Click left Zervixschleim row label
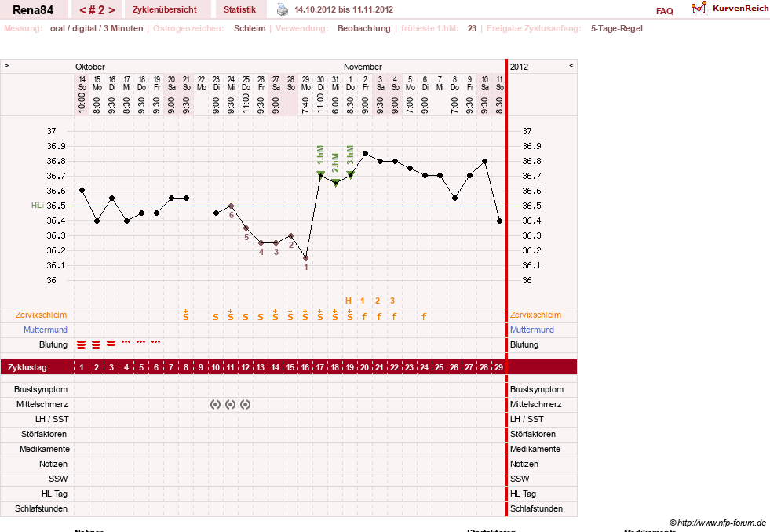This screenshot has height=532, width=770. coord(41,315)
